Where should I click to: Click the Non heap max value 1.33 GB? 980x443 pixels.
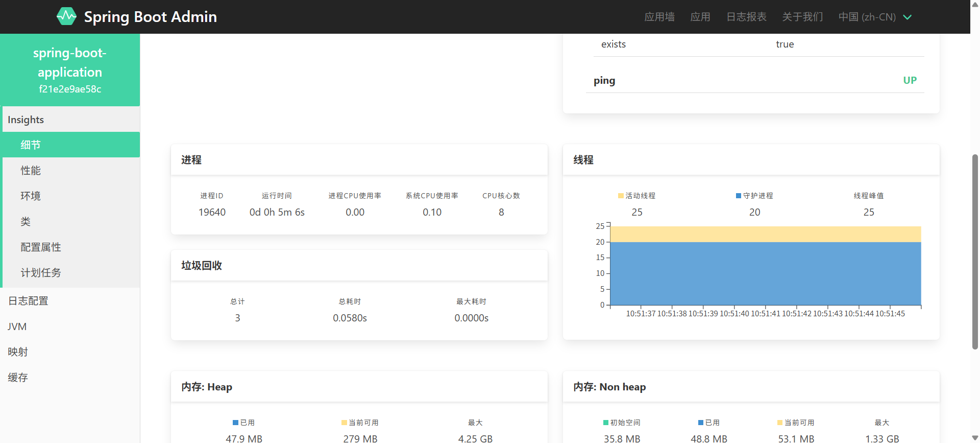(882, 438)
